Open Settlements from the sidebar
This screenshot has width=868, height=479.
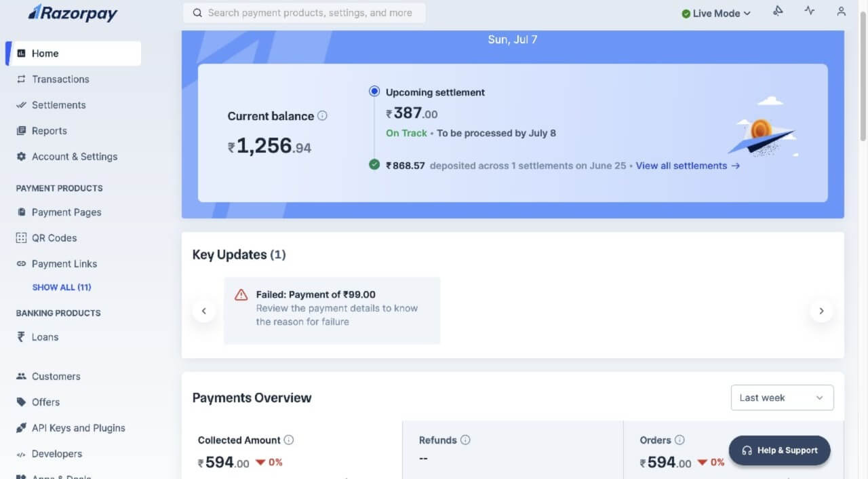(58, 105)
